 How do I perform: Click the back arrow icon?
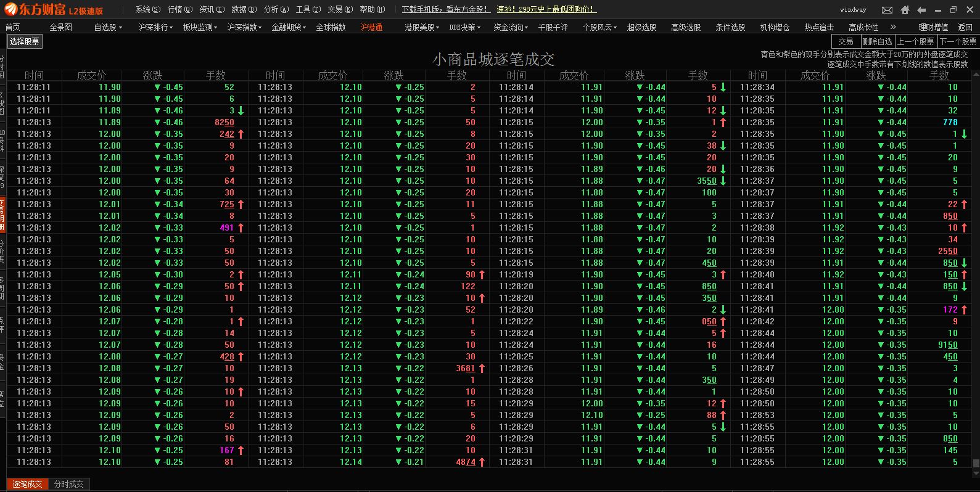coord(921,10)
